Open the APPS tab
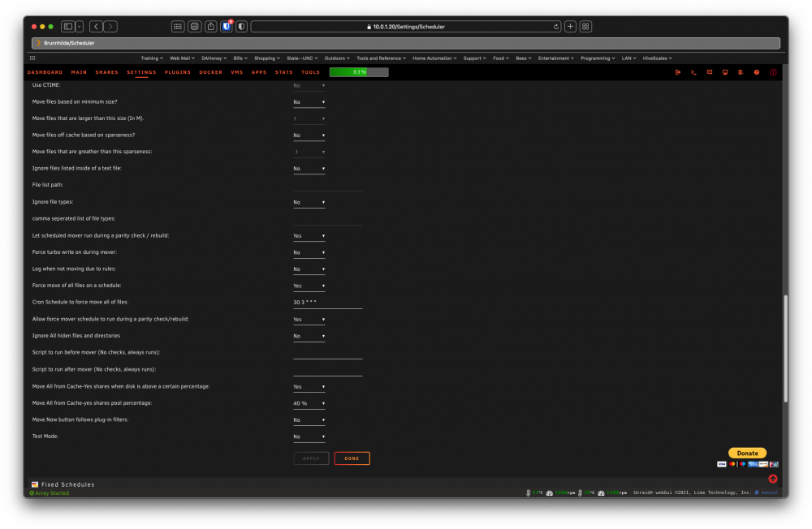The width and height of the screenshot is (812, 529). click(x=259, y=72)
